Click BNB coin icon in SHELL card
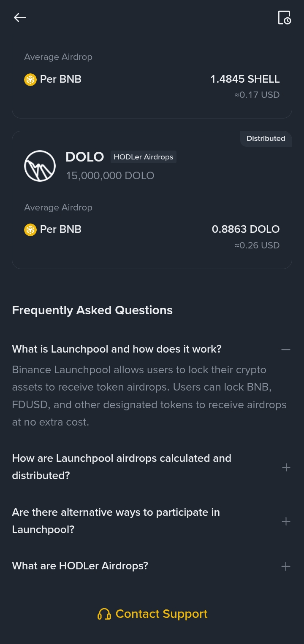 tap(30, 79)
